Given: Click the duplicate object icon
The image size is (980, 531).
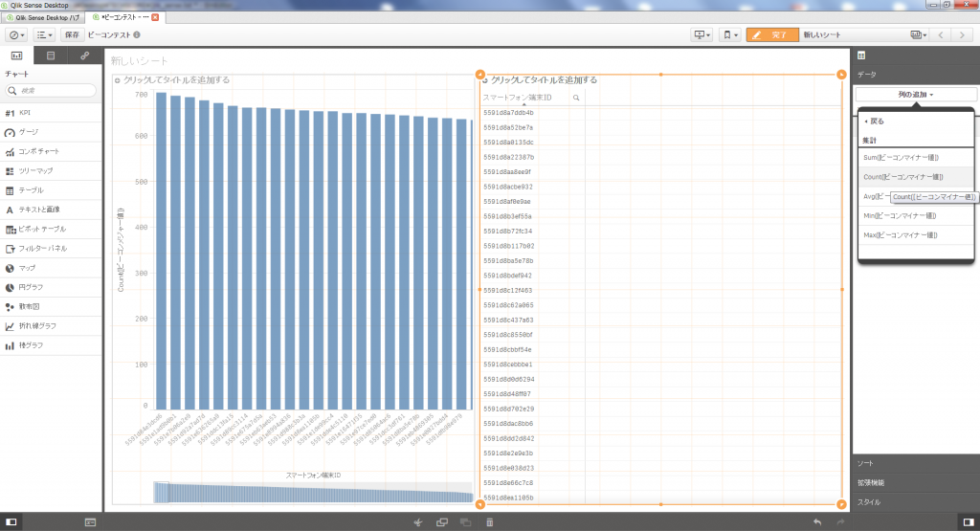Looking at the screenshot, I should tap(442, 522).
